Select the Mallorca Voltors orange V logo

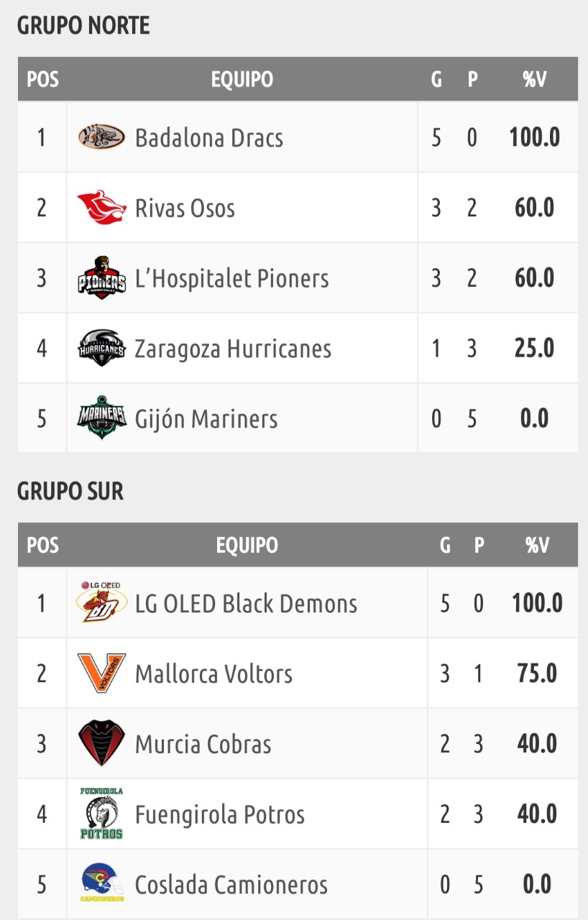102,673
